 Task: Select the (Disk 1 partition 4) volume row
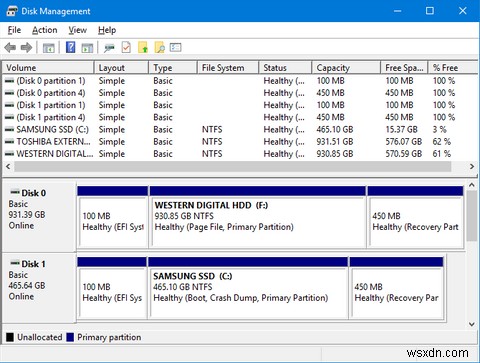pos(240,117)
